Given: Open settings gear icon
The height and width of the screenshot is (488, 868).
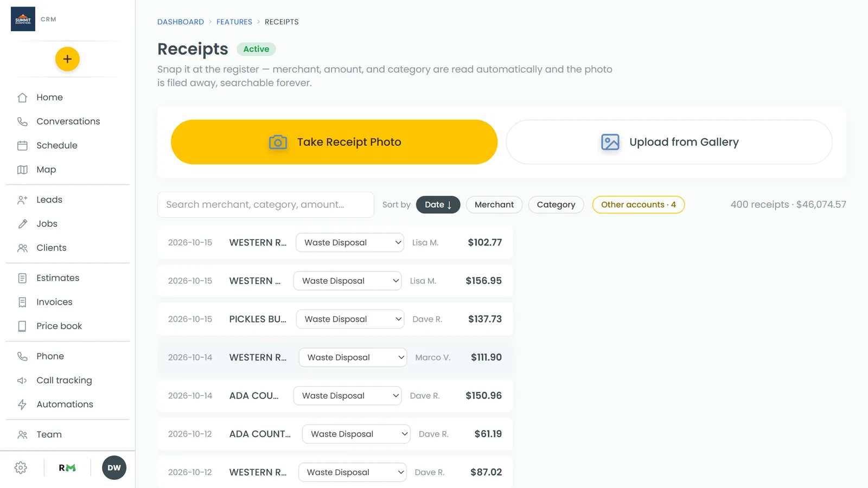Looking at the screenshot, I should click(21, 468).
